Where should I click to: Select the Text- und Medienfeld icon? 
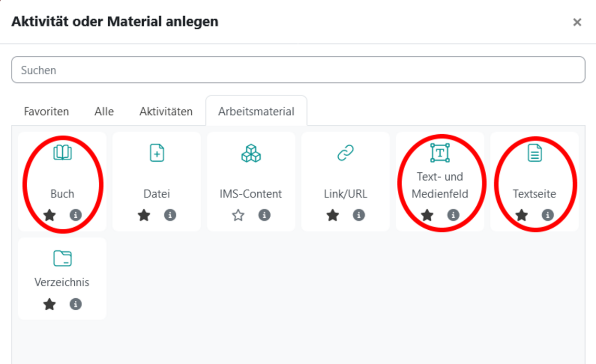440,152
